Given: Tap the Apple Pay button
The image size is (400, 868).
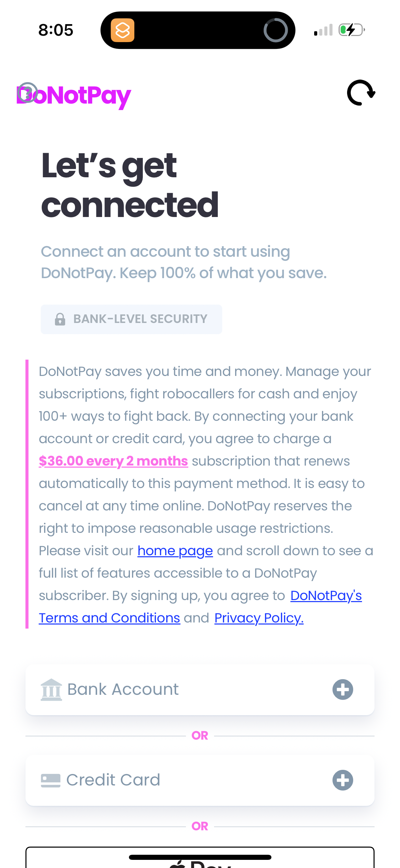Looking at the screenshot, I should click(x=200, y=859).
